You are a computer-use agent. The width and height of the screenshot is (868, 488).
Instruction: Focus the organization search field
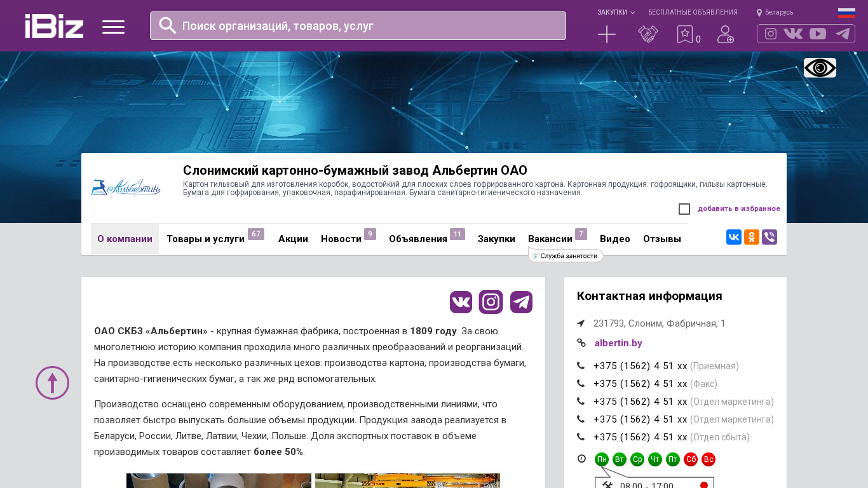coord(358,25)
